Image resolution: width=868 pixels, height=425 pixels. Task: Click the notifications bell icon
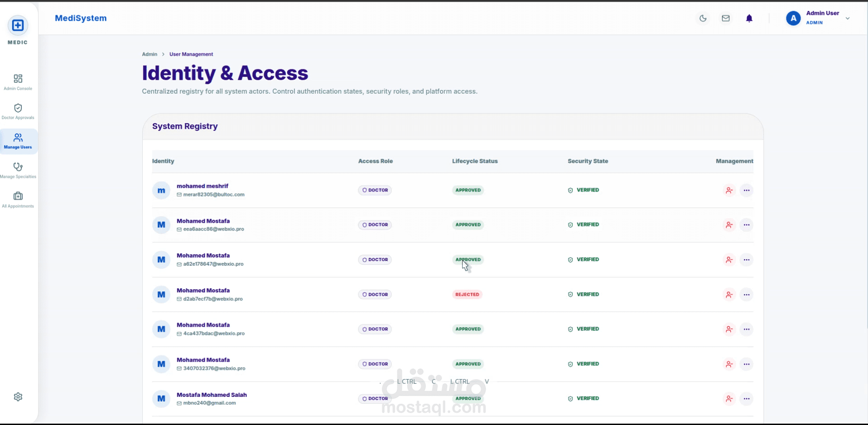[749, 19]
